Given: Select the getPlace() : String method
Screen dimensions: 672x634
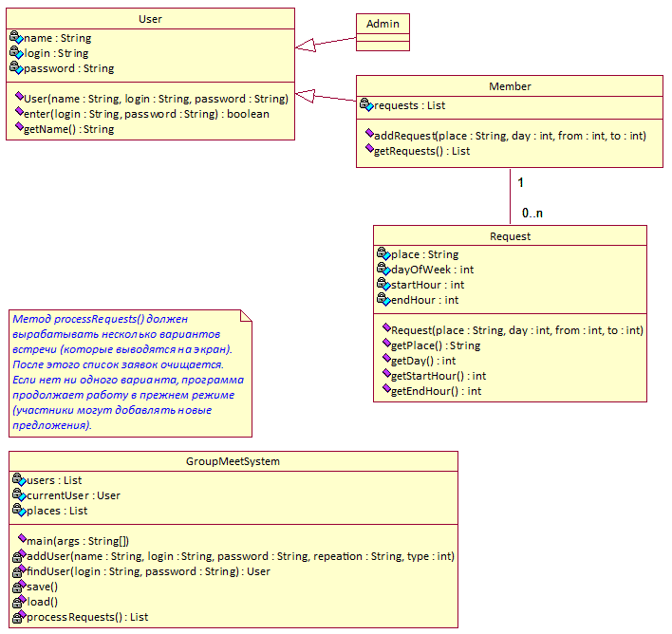Looking at the screenshot, I should (436, 345).
